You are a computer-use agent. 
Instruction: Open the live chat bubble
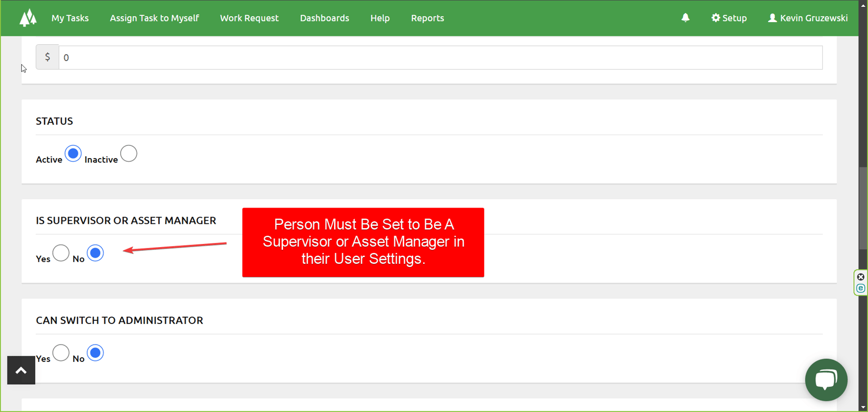826,379
